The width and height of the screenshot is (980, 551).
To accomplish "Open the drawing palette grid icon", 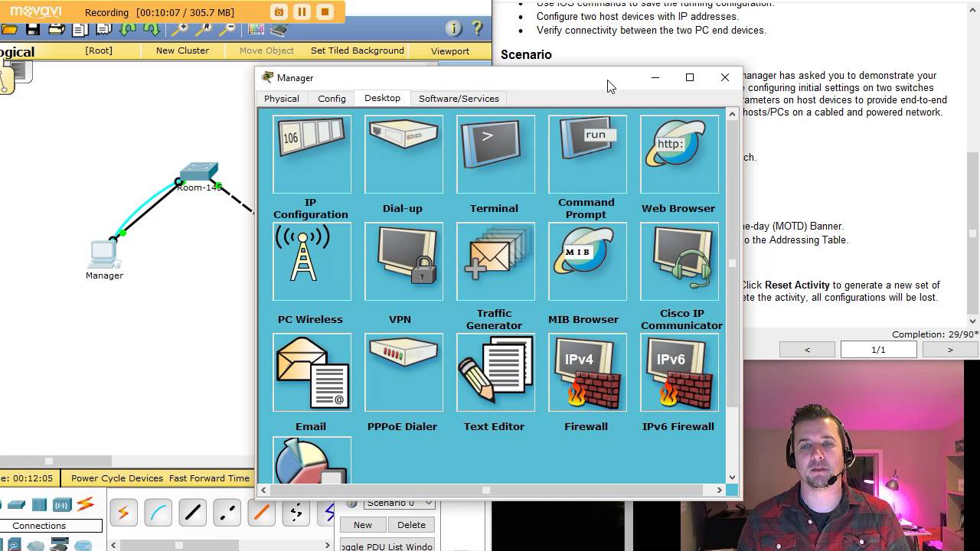I will [x=256, y=29].
